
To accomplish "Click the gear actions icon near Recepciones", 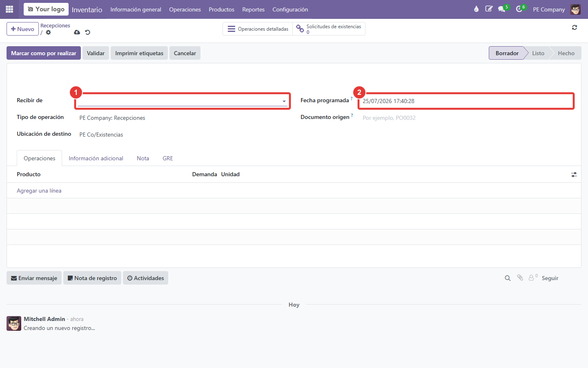I will [x=48, y=32].
